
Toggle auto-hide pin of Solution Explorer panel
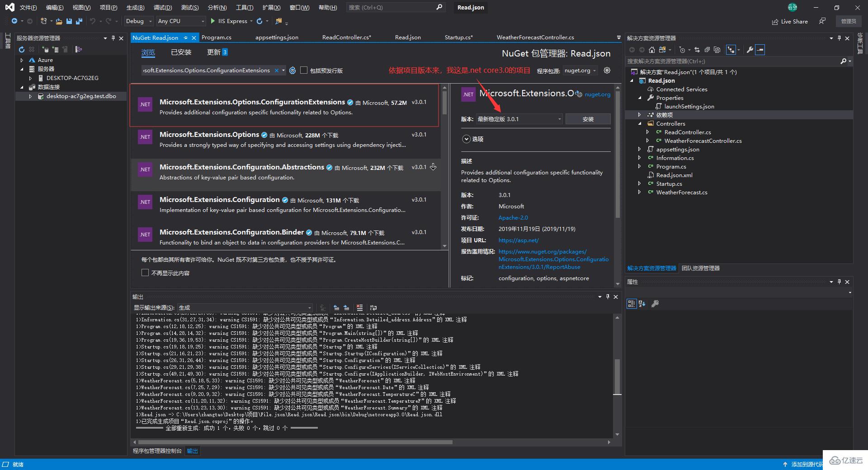[x=839, y=38]
